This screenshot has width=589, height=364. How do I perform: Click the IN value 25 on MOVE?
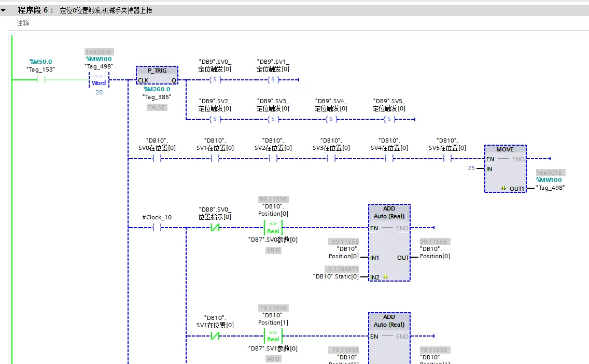pyautogui.click(x=471, y=168)
